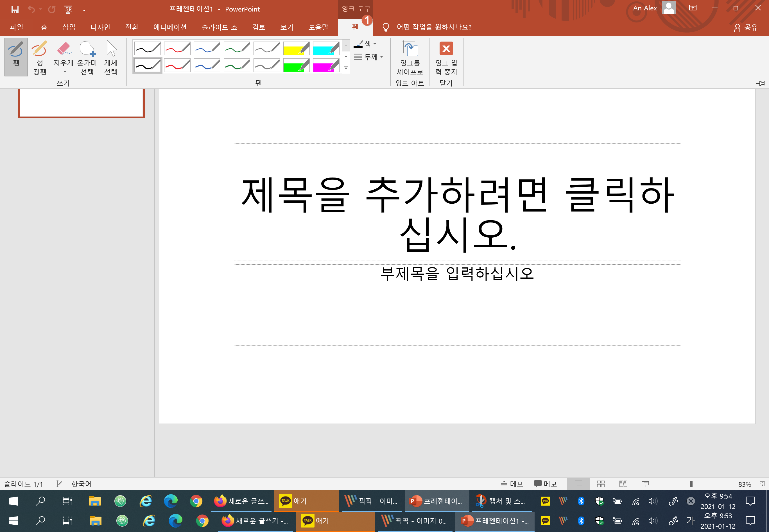Click the 공유 share button
The width and height of the screenshot is (769, 532).
[746, 27]
